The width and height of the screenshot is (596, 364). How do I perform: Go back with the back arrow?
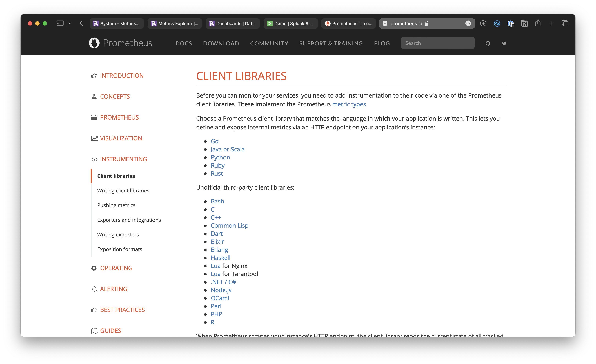tap(81, 23)
